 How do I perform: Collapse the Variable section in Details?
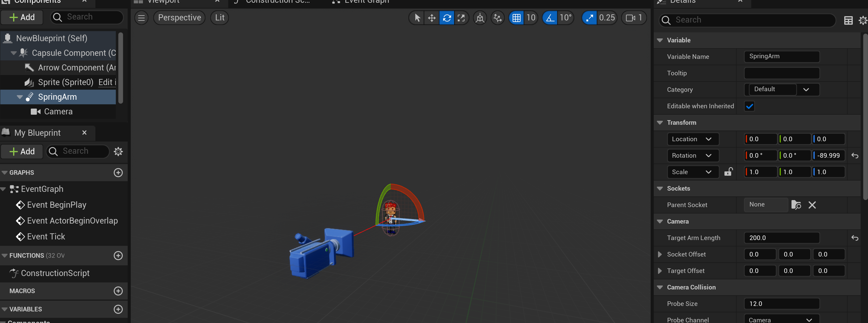[660, 40]
